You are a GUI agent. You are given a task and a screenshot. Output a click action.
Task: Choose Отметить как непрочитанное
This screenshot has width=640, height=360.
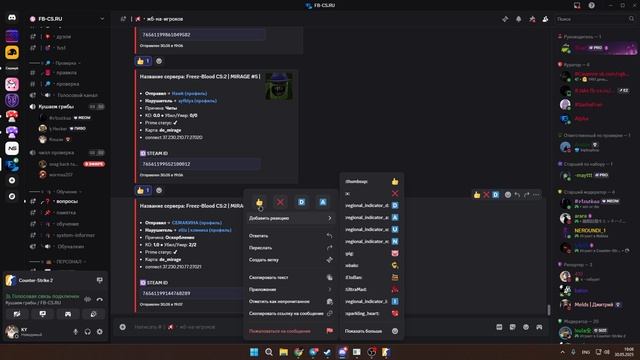click(290, 301)
